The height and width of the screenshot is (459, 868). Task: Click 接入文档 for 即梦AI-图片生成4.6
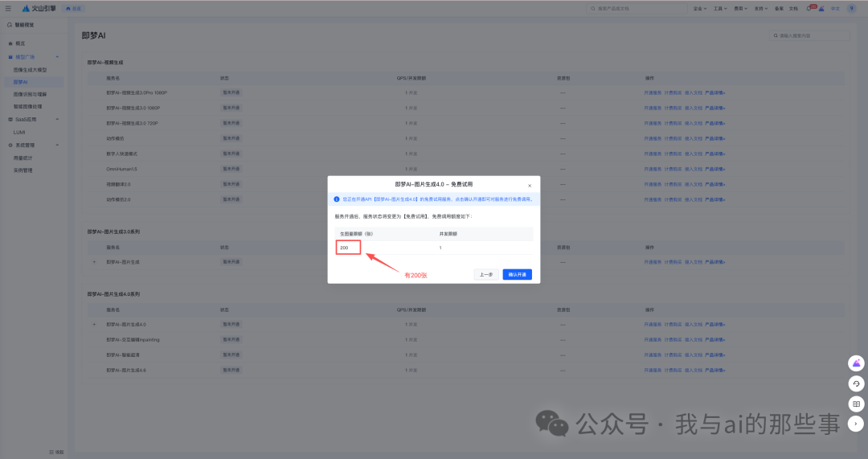[x=693, y=370]
